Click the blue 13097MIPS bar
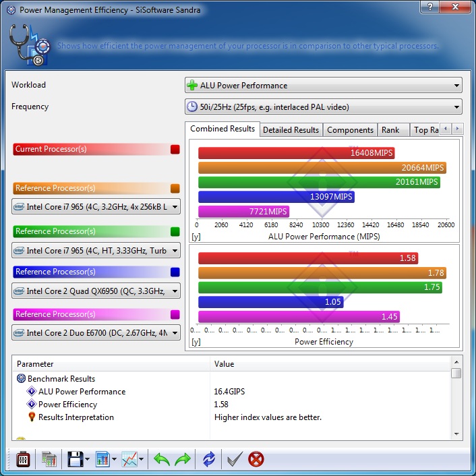The image size is (476, 476). tap(276, 197)
